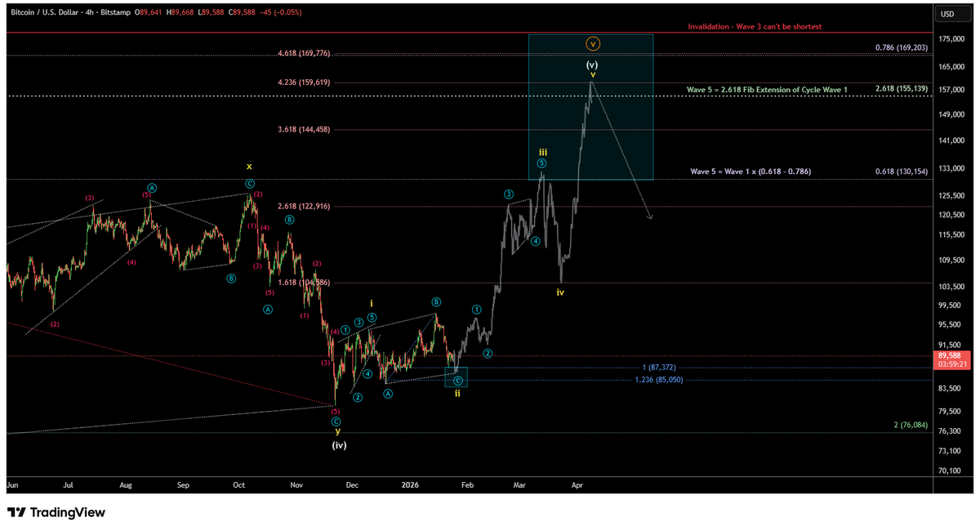Click the 165,000 price axis label
Viewport: 980px width, 531px height.
tap(952, 66)
